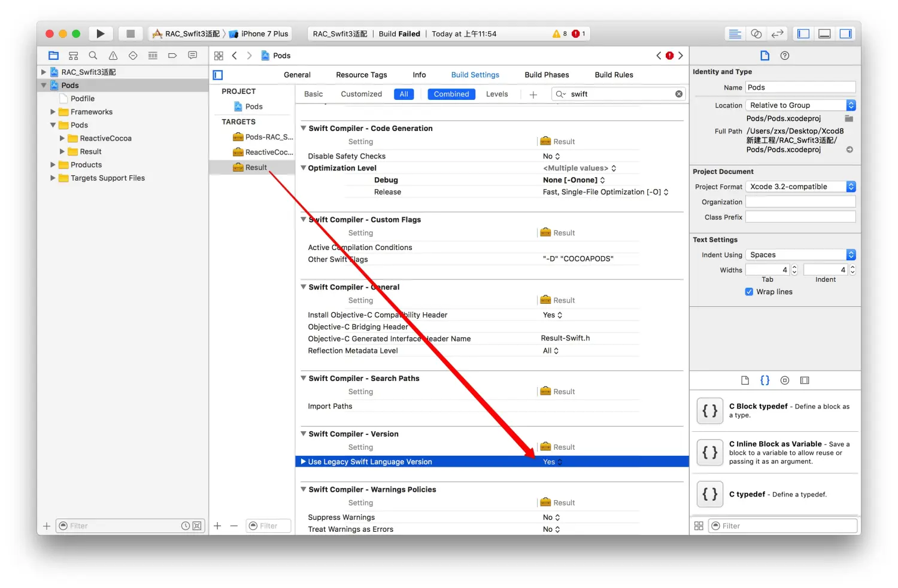898x588 pixels.
Task: Reveal the full path in Finder
Action: pyautogui.click(x=850, y=150)
